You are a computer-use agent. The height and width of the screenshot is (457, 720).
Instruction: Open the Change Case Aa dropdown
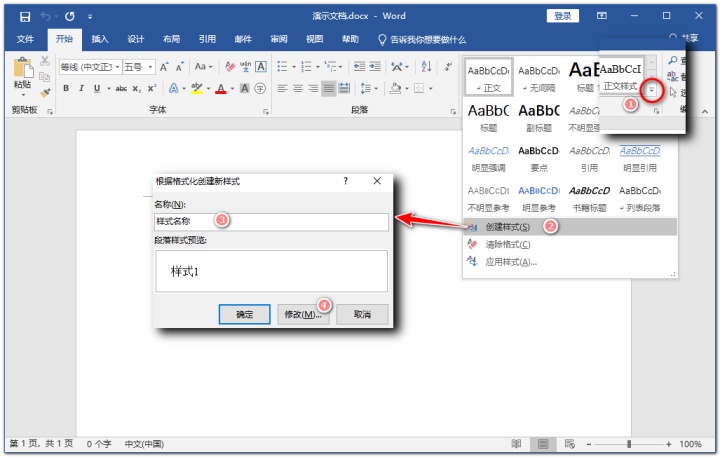[203, 67]
